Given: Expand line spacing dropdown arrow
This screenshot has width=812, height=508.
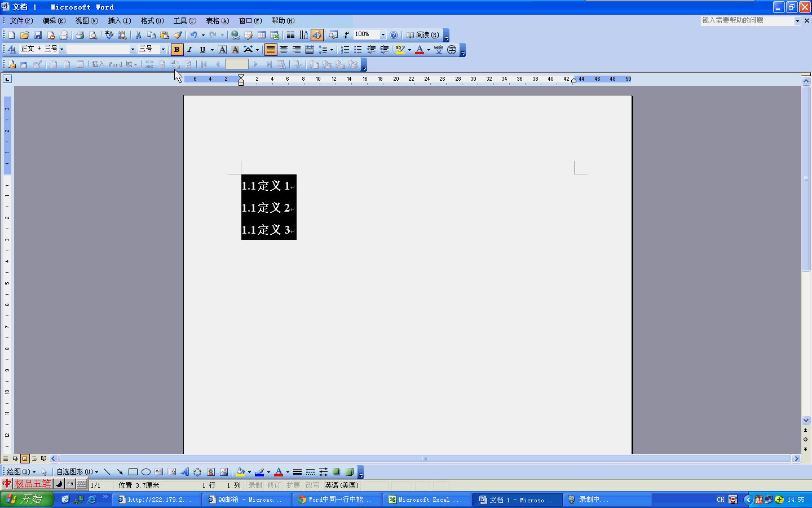Looking at the screenshot, I should 332,50.
